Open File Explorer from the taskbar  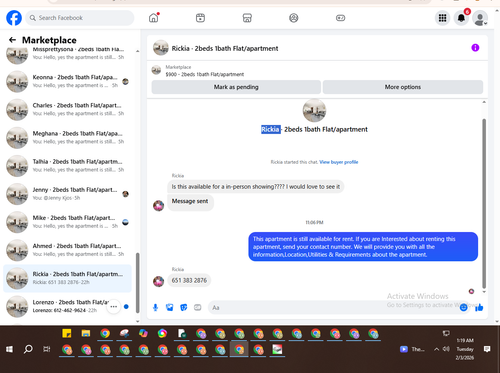[x=86, y=333]
